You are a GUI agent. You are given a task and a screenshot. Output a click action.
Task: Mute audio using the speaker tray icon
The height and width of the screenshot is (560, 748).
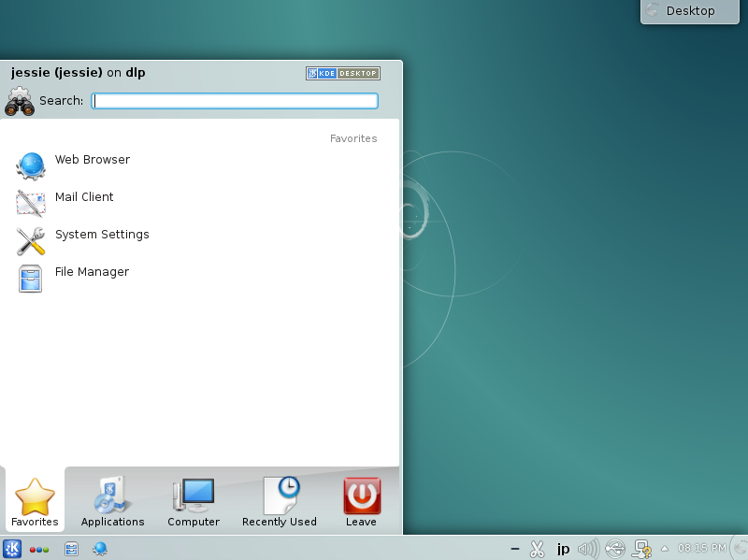pyautogui.click(x=587, y=549)
